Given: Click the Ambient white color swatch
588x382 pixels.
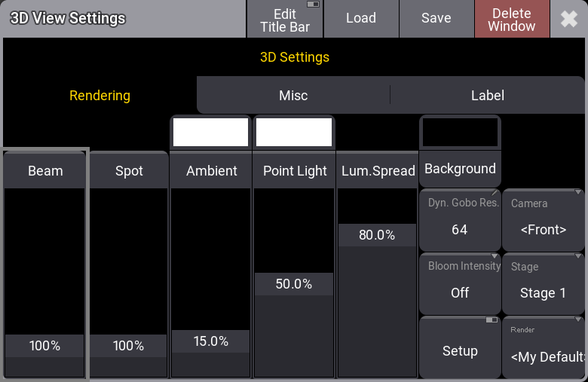Looking at the screenshot, I should pyautogui.click(x=211, y=132).
